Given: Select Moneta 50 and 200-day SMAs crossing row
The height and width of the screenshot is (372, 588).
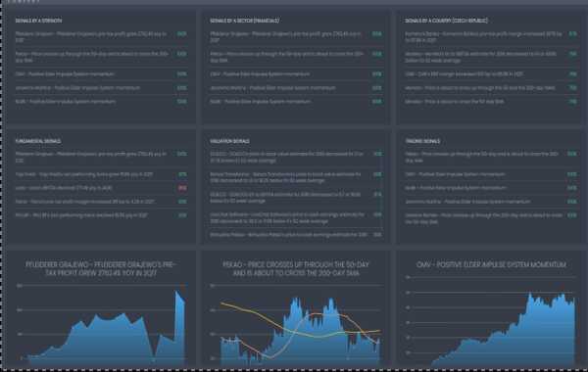Looking at the screenshot, I should click(x=491, y=88).
